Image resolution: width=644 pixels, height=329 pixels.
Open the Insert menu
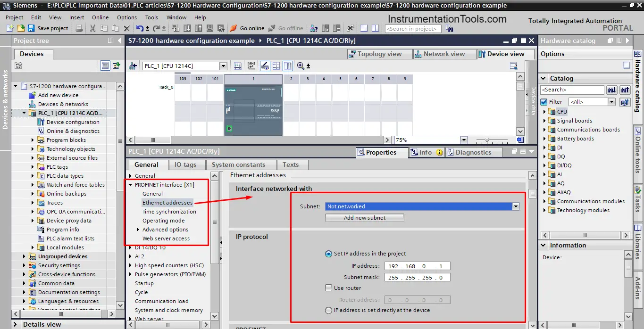(x=77, y=17)
